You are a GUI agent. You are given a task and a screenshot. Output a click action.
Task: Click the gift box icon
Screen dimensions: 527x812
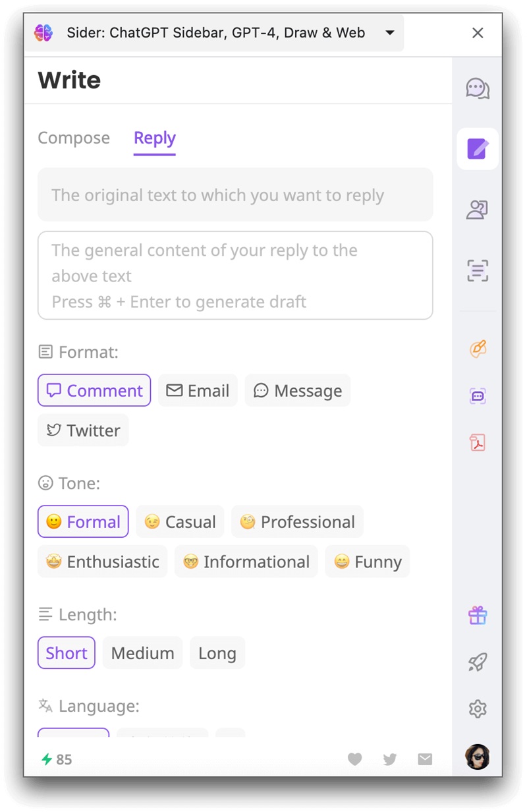(x=478, y=616)
